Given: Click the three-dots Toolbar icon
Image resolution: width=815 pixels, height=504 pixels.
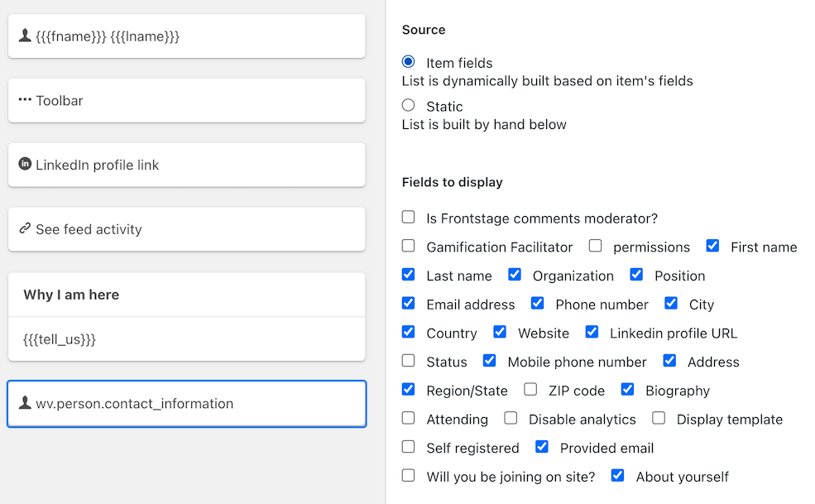Looking at the screenshot, I should point(25,100).
